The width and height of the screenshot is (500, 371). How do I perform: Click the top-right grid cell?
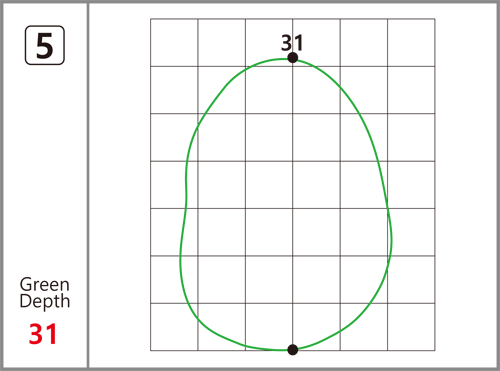click(x=411, y=42)
